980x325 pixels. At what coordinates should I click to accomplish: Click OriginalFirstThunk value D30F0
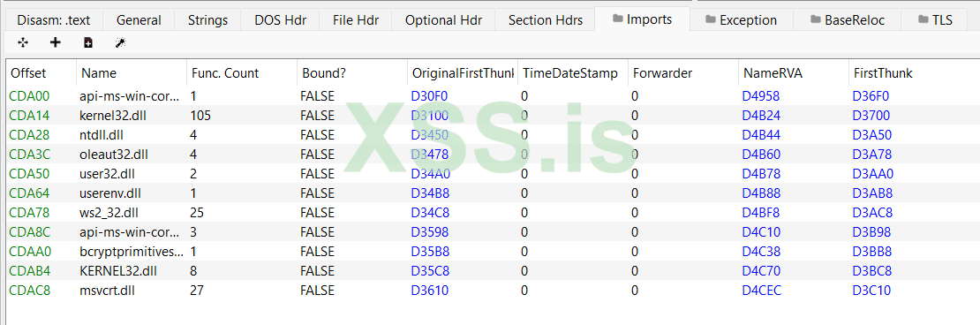click(x=429, y=95)
